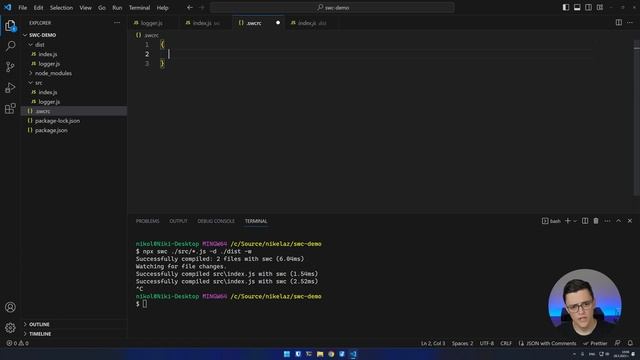
Task: Open the Run menu
Action: [x=117, y=7]
